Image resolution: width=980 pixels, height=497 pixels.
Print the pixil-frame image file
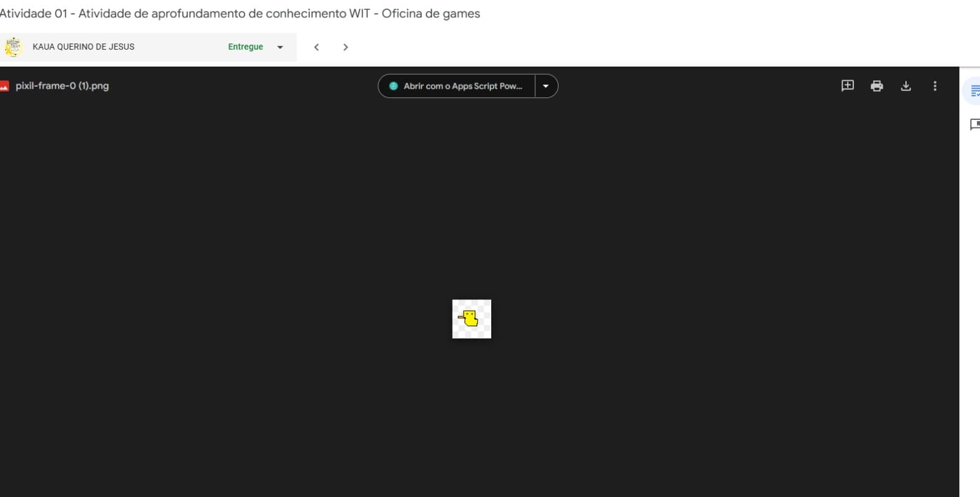[876, 86]
